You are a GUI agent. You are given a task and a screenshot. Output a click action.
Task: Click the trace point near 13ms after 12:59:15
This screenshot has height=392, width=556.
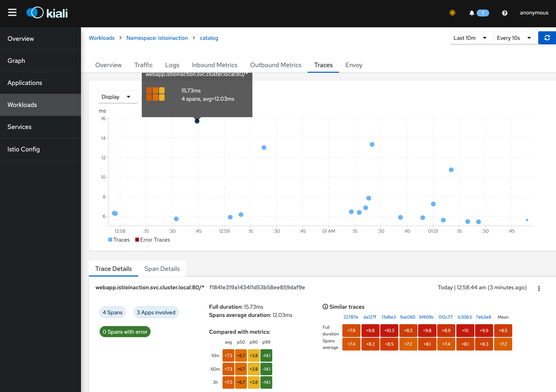click(264, 147)
